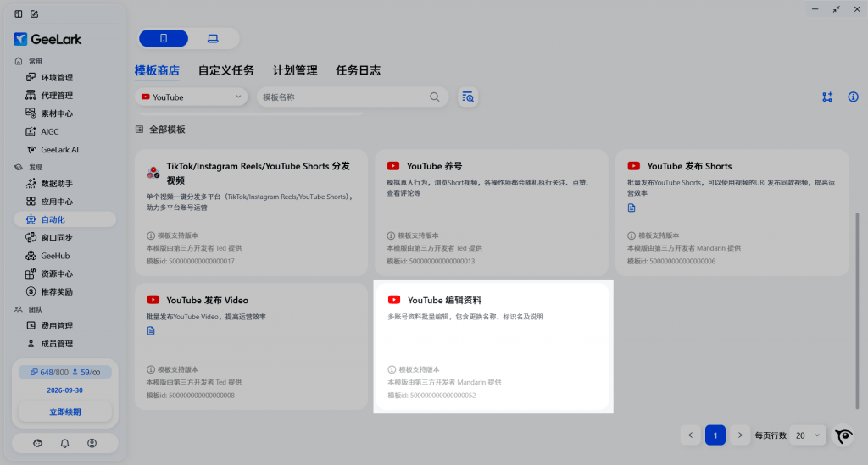The height and width of the screenshot is (465, 868).
Task: Switch to computer mode toggle
Action: (x=213, y=38)
